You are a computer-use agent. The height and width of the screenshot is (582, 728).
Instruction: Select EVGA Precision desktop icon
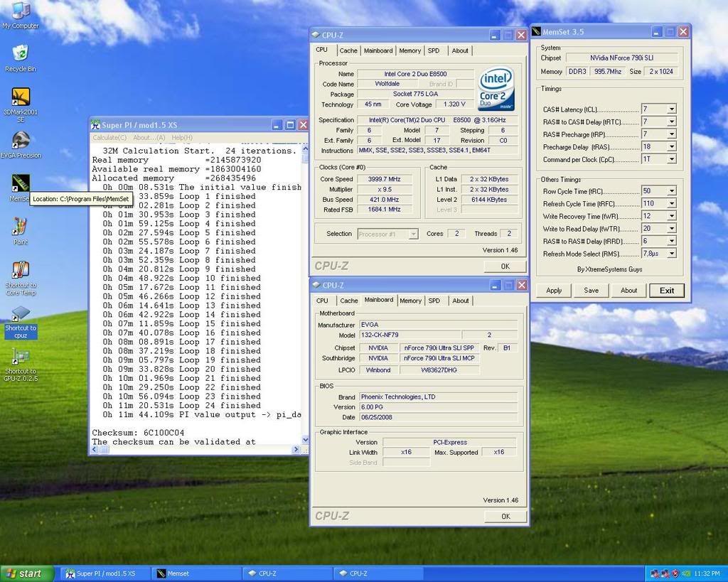pyautogui.click(x=21, y=145)
